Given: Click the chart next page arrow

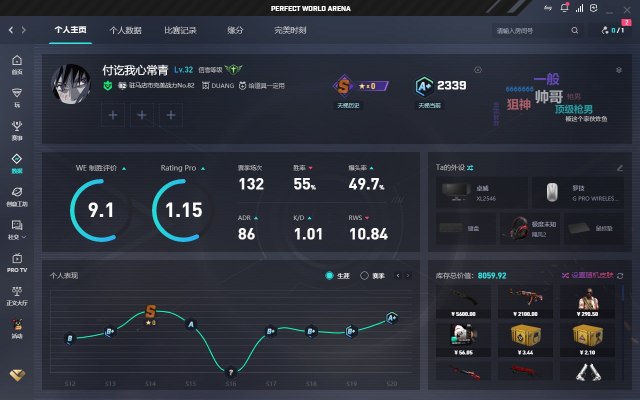Looking at the screenshot, I should point(408,276).
